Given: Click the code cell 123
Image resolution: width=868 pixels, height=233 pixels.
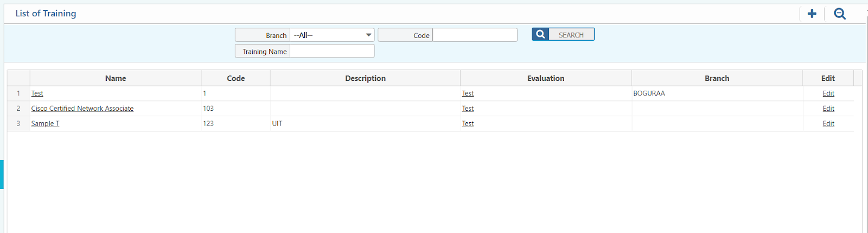Looking at the screenshot, I should tap(236, 124).
